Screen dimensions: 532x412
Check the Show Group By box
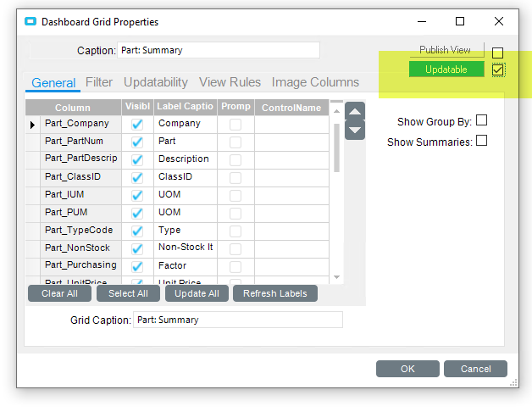click(482, 121)
